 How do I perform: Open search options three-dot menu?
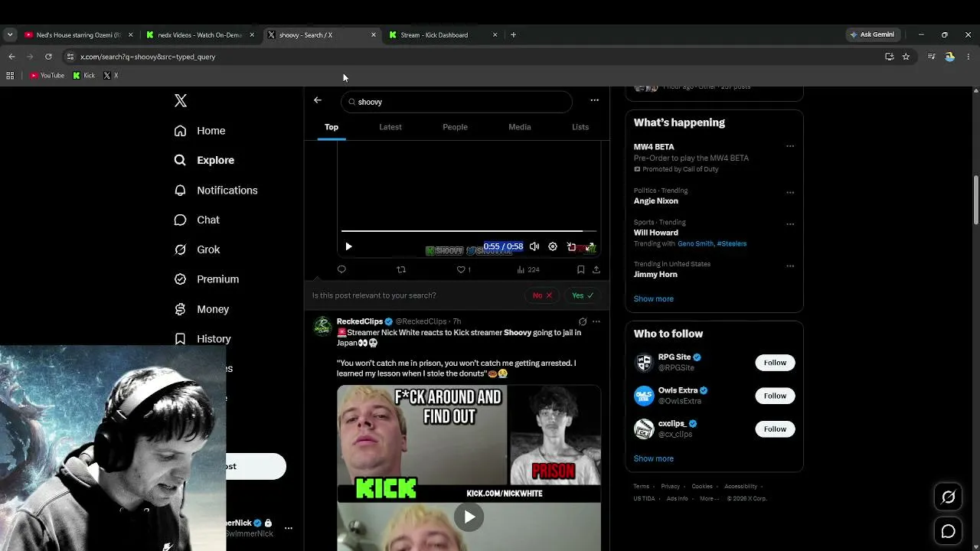click(x=594, y=100)
